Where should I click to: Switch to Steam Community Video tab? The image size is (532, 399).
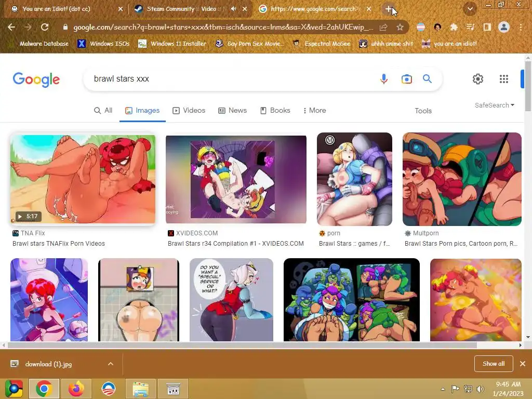tap(190, 9)
